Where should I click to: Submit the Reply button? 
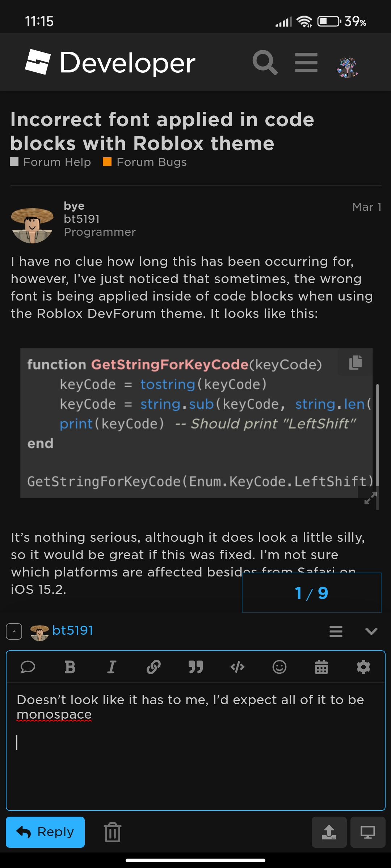[x=45, y=832]
